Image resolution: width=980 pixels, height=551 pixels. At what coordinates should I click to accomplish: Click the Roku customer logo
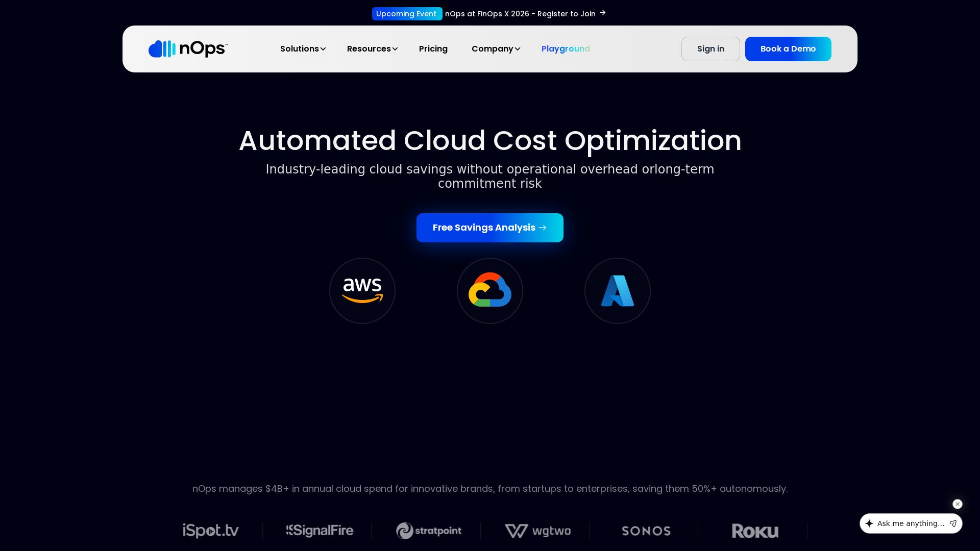(755, 531)
